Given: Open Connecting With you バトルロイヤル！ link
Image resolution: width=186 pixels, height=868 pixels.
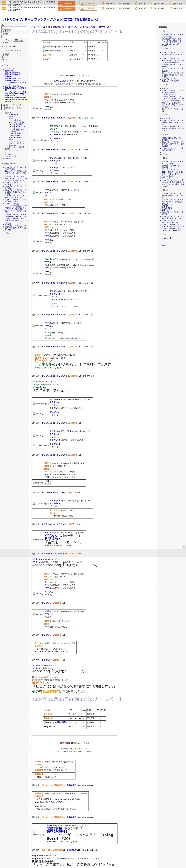Looking at the screenshot, I should (16, 100).
